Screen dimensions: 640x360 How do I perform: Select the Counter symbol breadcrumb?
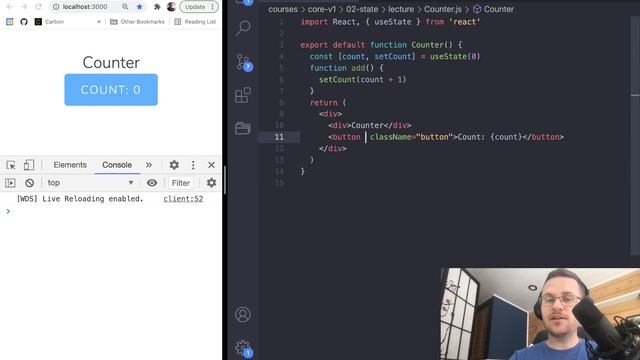493,9
